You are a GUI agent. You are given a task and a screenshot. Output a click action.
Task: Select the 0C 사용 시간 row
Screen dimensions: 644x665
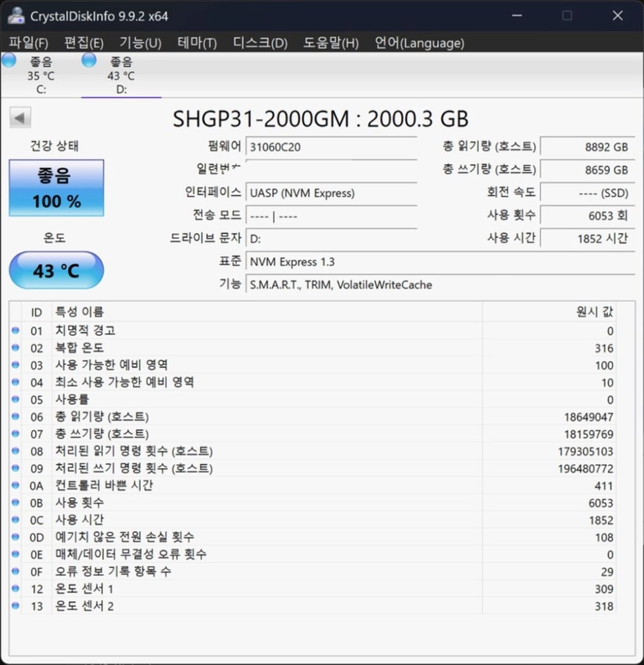click(x=313, y=520)
